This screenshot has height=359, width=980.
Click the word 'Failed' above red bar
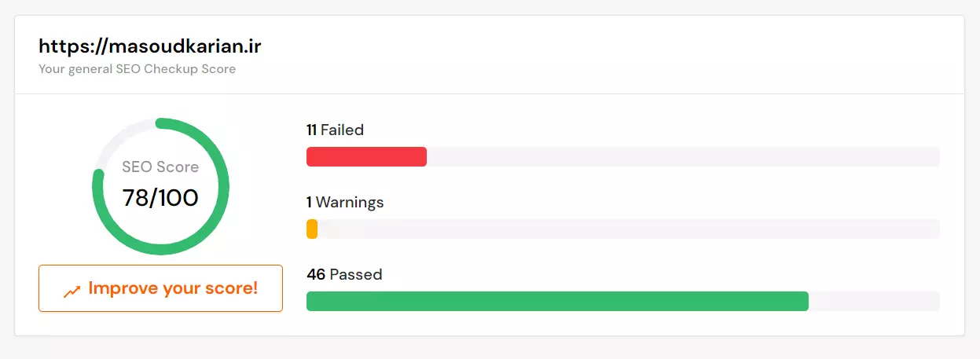342,130
